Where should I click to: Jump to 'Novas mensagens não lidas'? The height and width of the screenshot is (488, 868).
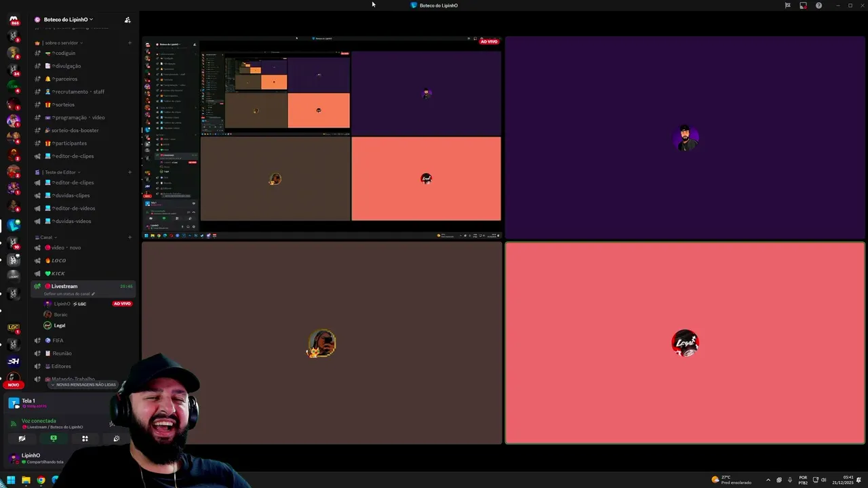[x=83, y=384]
